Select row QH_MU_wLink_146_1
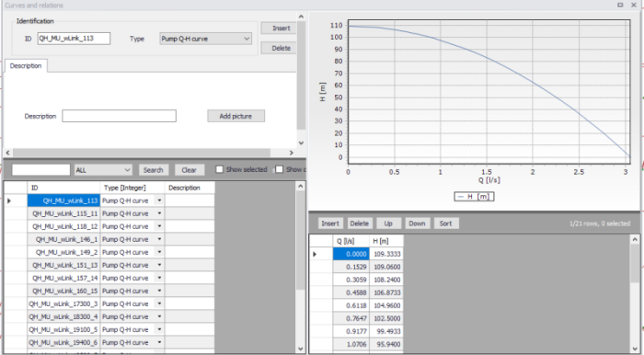The height and width of the screenshot is (355, 644). [64, 239]
